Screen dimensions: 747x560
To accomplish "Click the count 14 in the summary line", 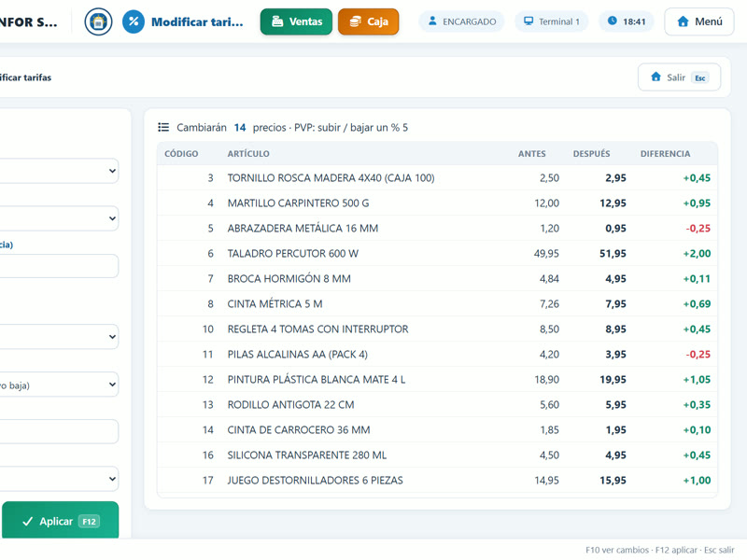I will (x=240, y=128).
